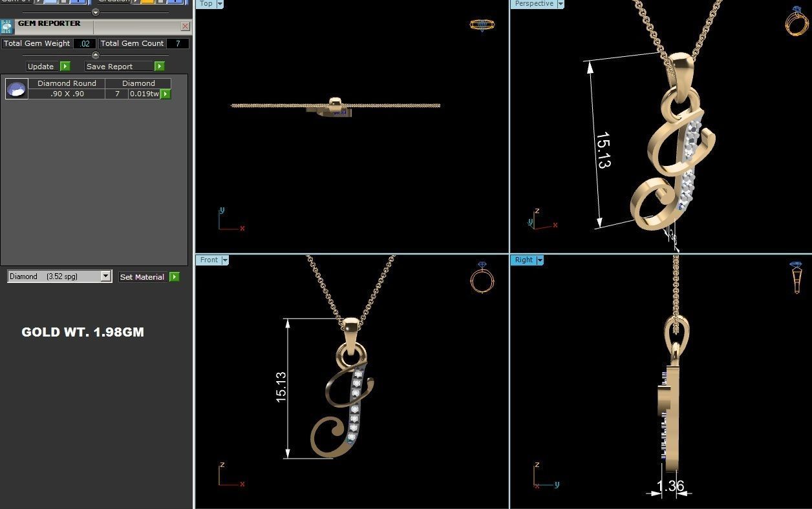Click the 15.13 dimension in Front viewport
This screenshot has width=812, height=509.
coord(281,387)
